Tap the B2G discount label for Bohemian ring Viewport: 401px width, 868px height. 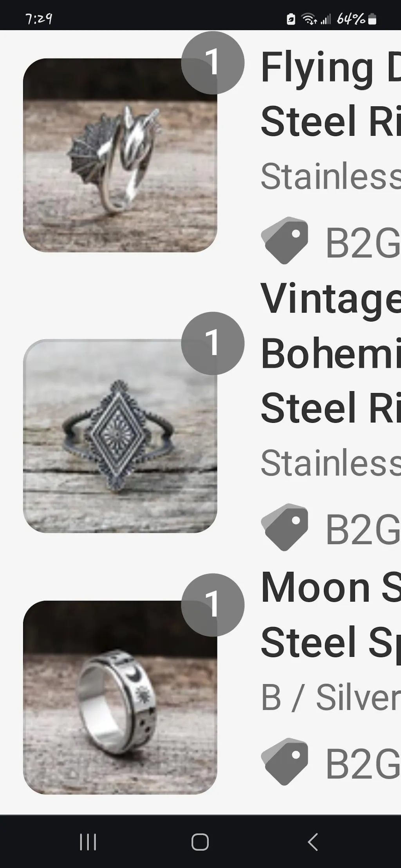click(363, 530)
